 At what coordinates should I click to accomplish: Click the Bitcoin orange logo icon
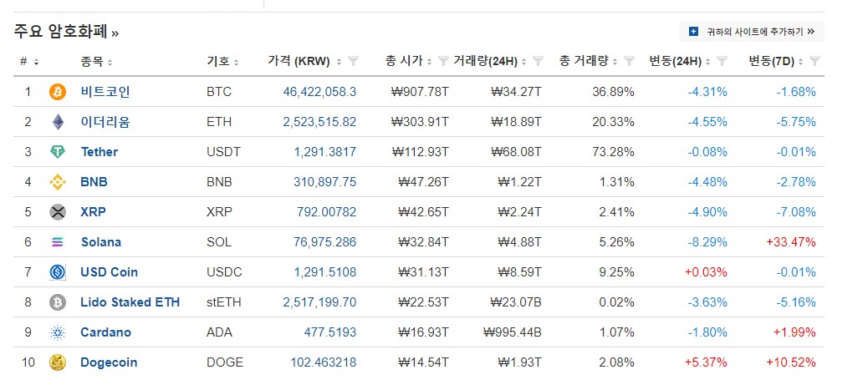point(58,92)
